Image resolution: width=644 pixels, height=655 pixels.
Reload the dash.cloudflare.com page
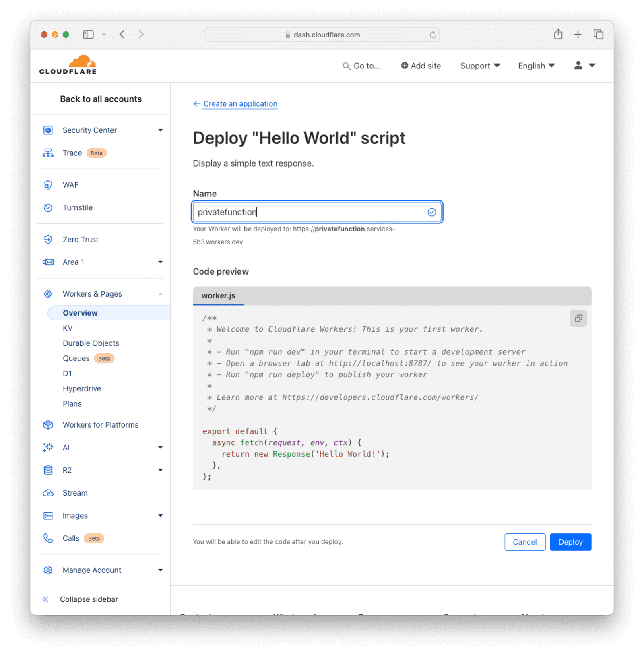coord(433,35)
